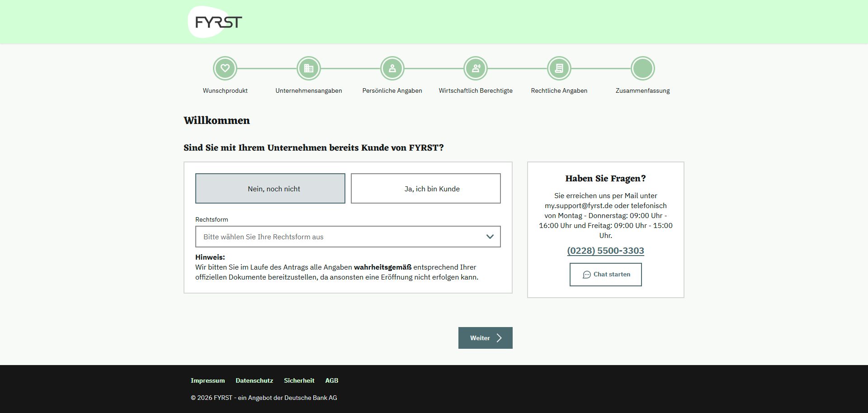Open the Impressum footer link
Viewport: 868px width, 413px height.
[208, 380]
